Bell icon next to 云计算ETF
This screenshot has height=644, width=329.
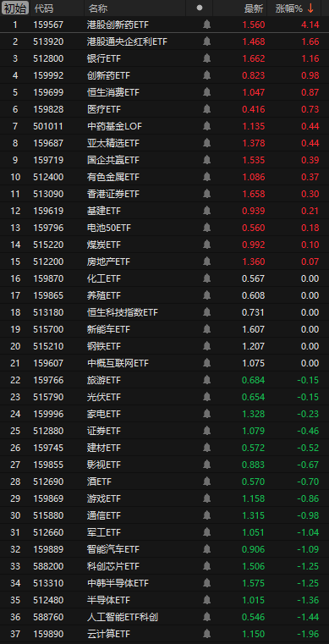click(206, 634)
